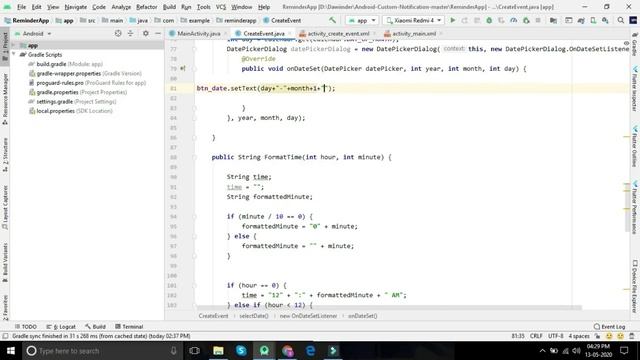The width and height of the screenshot is (640, 360).
Task: Change 4 spaces indent setting in status bar
Action: click(579, 336)
